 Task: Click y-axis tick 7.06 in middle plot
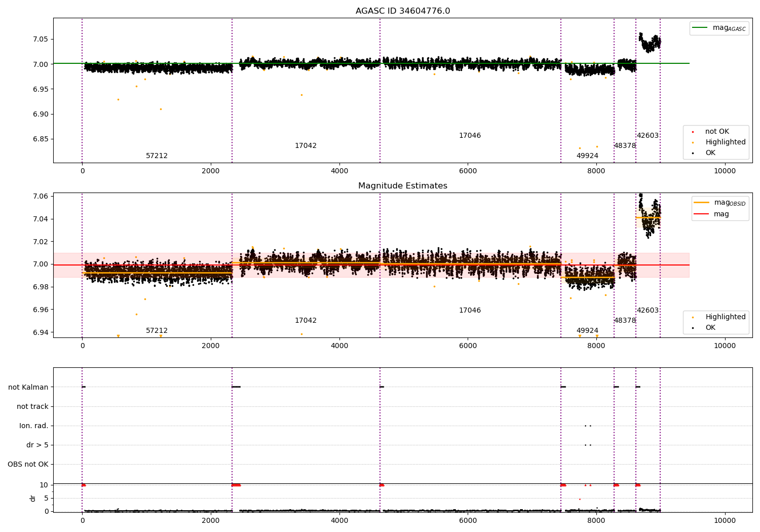click(x=40, y=197)
